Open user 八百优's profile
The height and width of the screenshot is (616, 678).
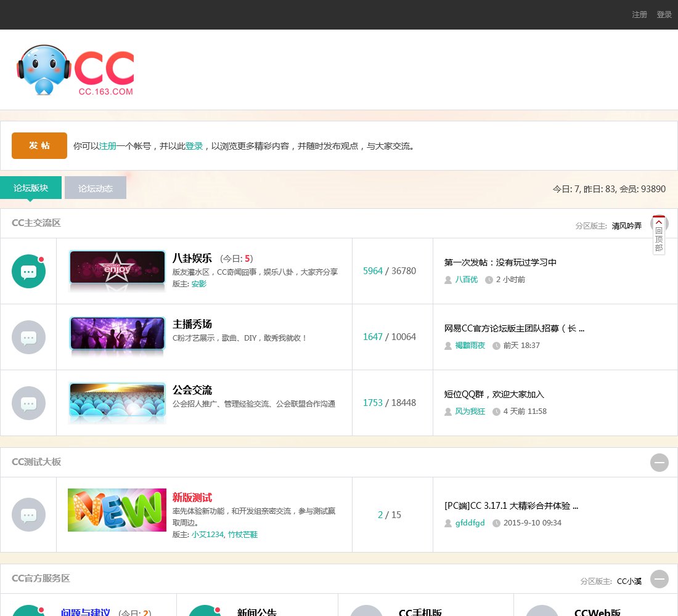[x=466, y=280]
